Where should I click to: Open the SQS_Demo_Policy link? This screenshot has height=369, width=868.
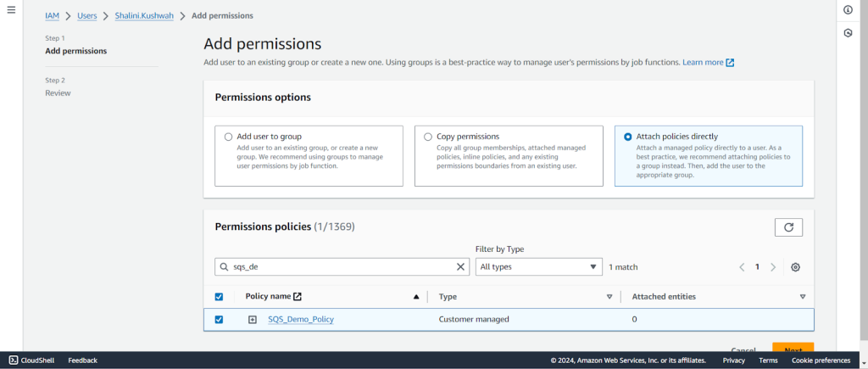click(x=301, y=320)
